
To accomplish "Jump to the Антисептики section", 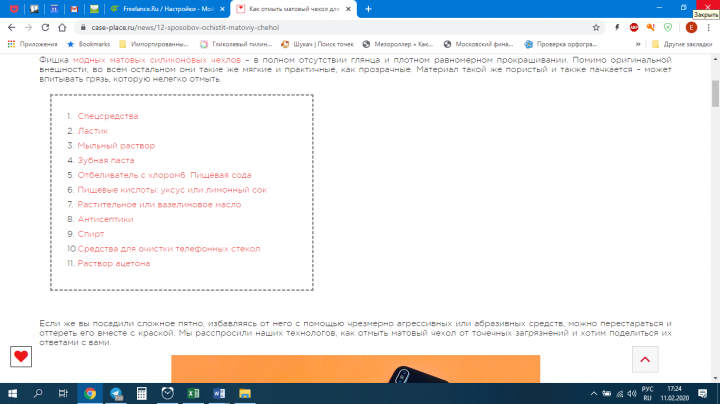I will [106, 219].
